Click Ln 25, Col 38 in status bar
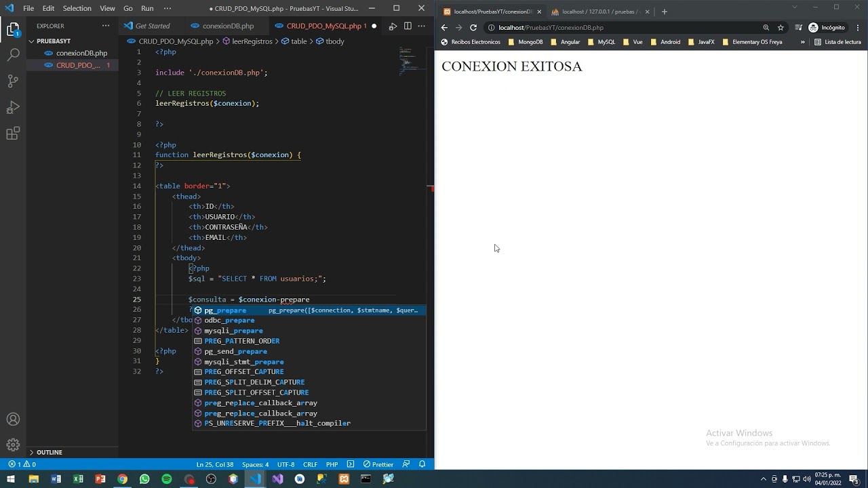868x488 pixels. 214,464
